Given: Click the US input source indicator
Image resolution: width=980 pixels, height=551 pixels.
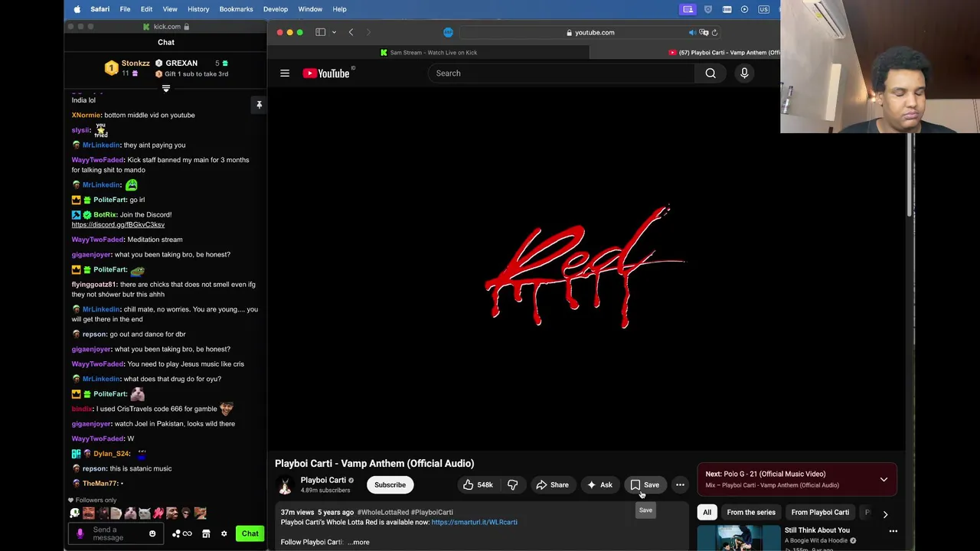Looking at the screenshot, I should pos(763,9).
